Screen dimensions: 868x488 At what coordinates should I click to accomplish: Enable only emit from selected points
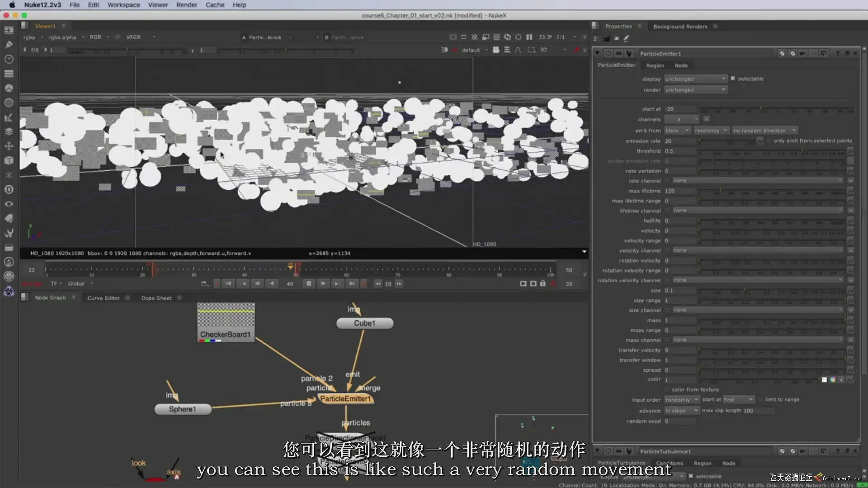pos(769,141)
